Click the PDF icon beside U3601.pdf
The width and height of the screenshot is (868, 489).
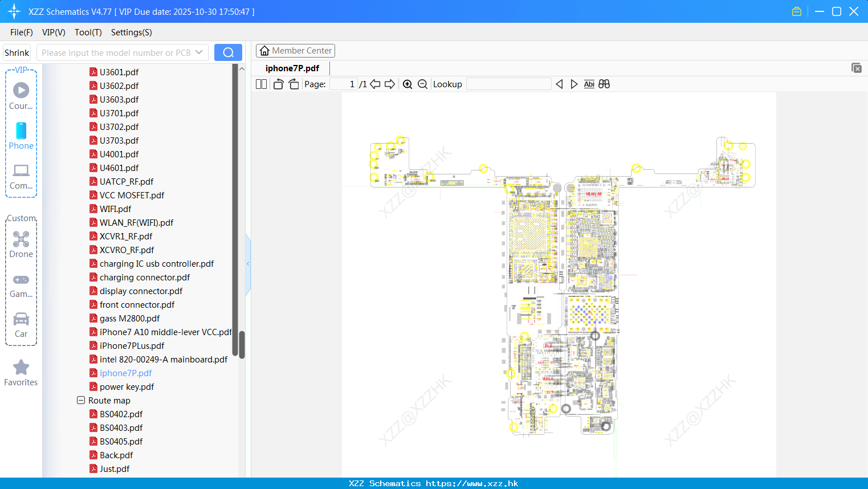[x=93, y=72]
